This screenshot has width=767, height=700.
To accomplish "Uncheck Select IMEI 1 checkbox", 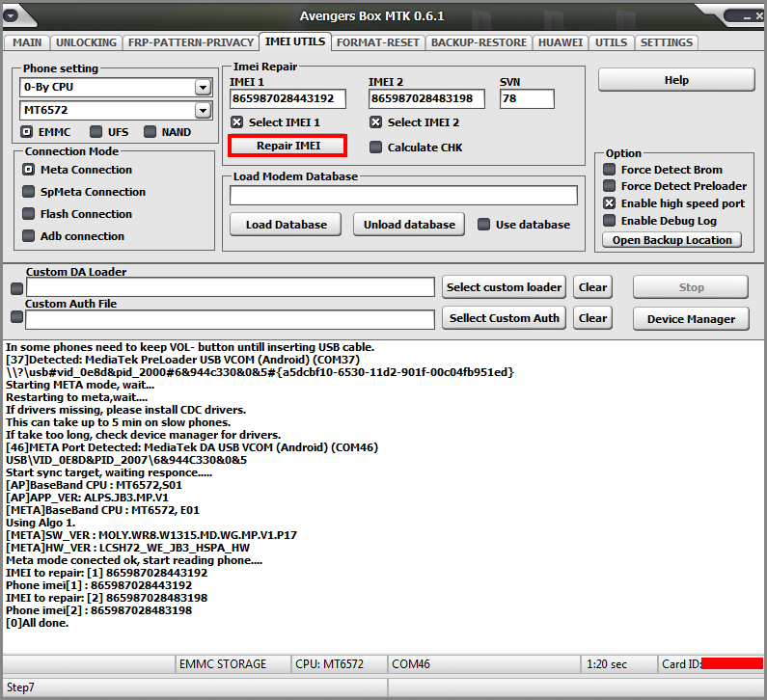I will click(x=236, y=122).
